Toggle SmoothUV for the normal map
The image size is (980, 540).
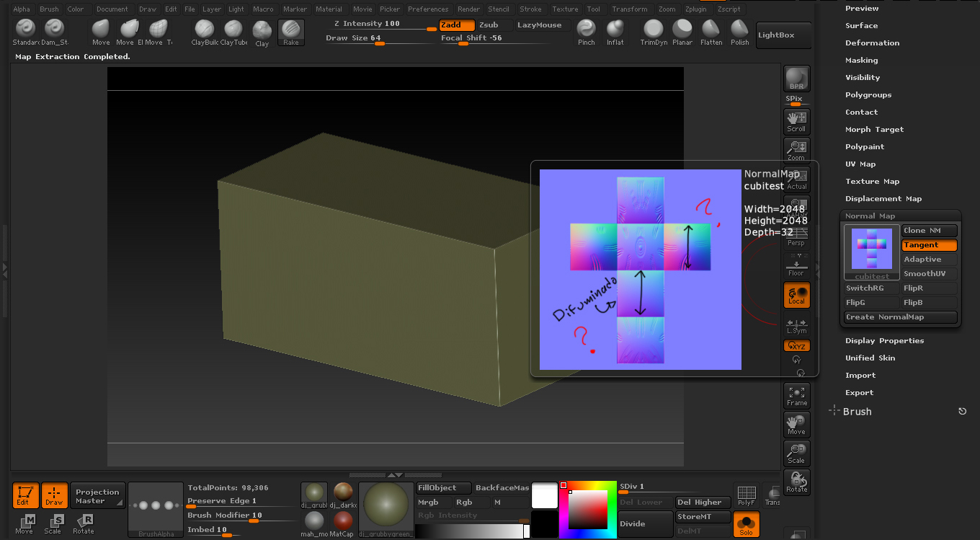pos(930,274)
